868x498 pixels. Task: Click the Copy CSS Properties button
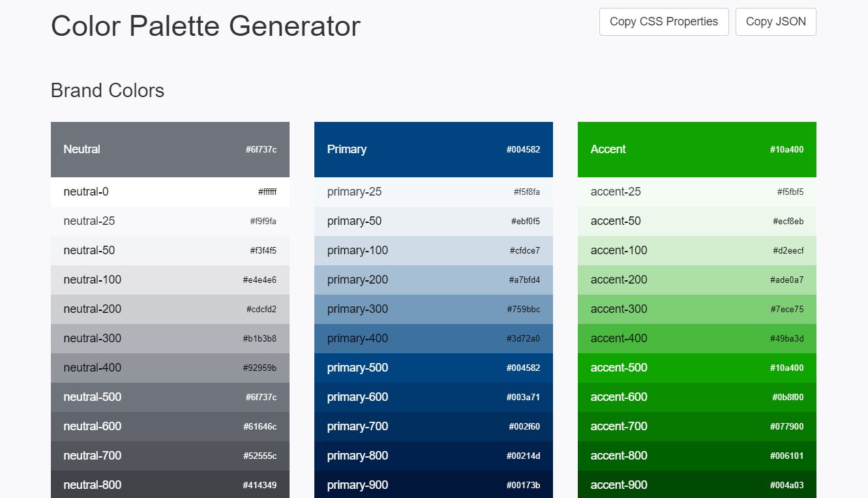(663, 22)
